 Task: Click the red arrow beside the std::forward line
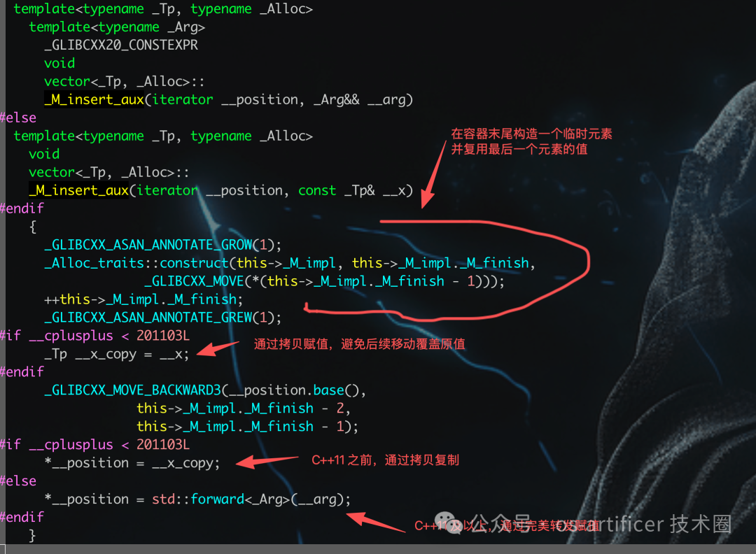[377, 523]
